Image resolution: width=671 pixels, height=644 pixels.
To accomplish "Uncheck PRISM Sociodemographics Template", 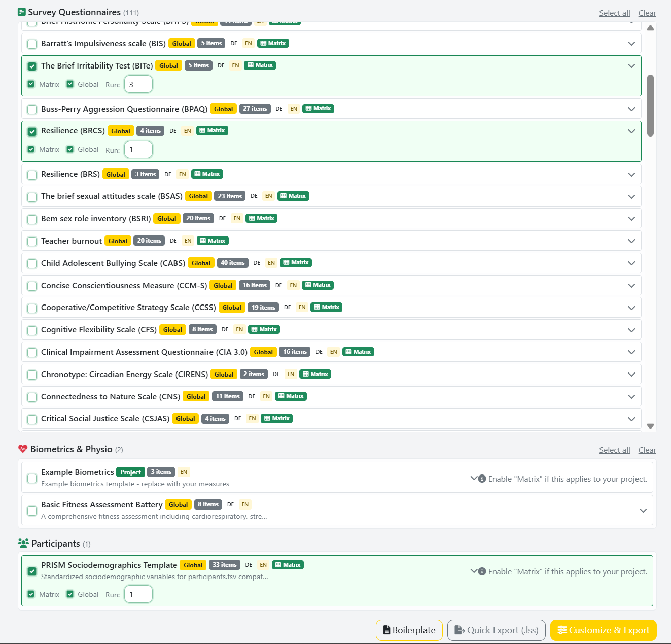I will click(x=32, y=571).
